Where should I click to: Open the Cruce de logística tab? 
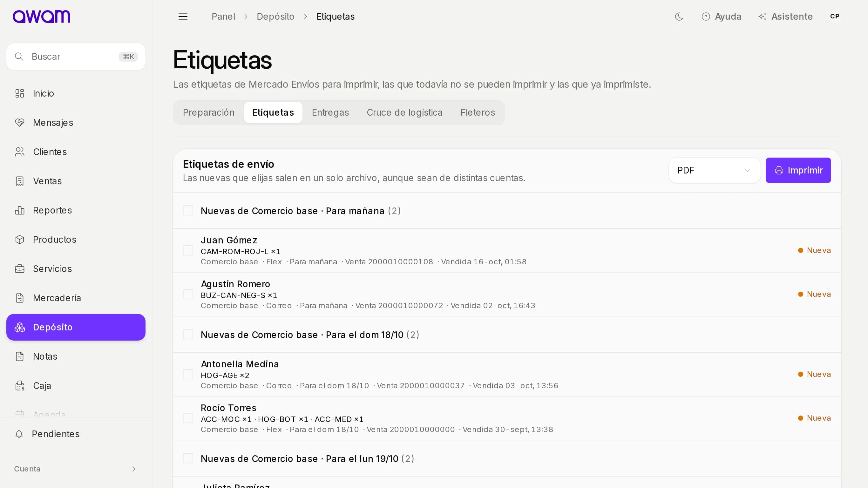(x=405, y=112)
